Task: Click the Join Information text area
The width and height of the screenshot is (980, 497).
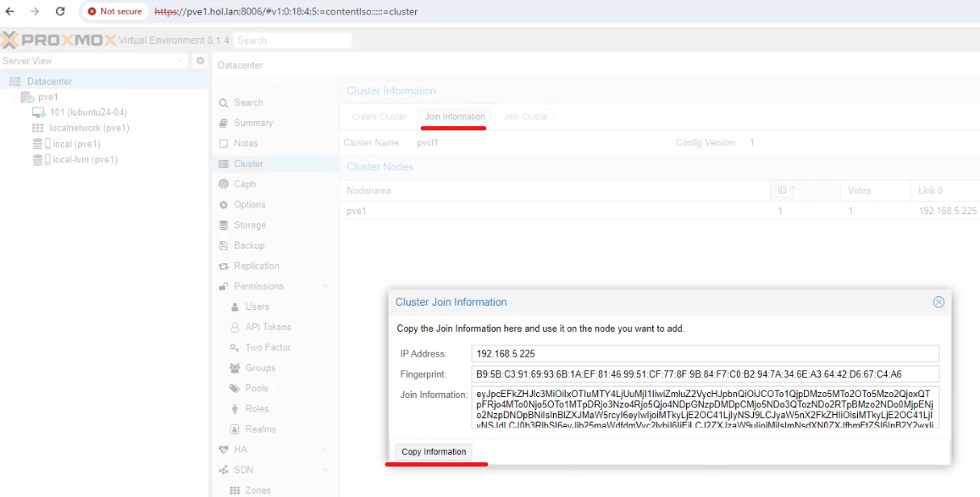Action: (705, 407)
